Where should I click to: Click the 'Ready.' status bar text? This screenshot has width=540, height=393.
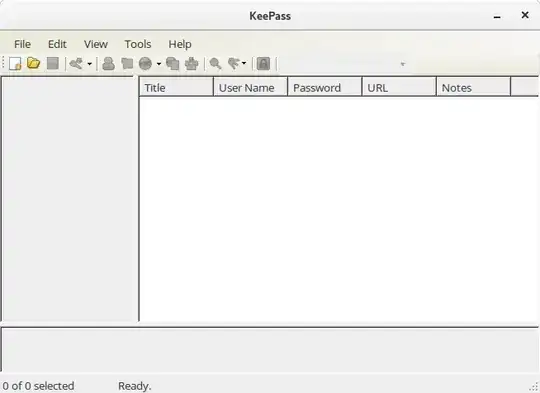click(135, 386)
